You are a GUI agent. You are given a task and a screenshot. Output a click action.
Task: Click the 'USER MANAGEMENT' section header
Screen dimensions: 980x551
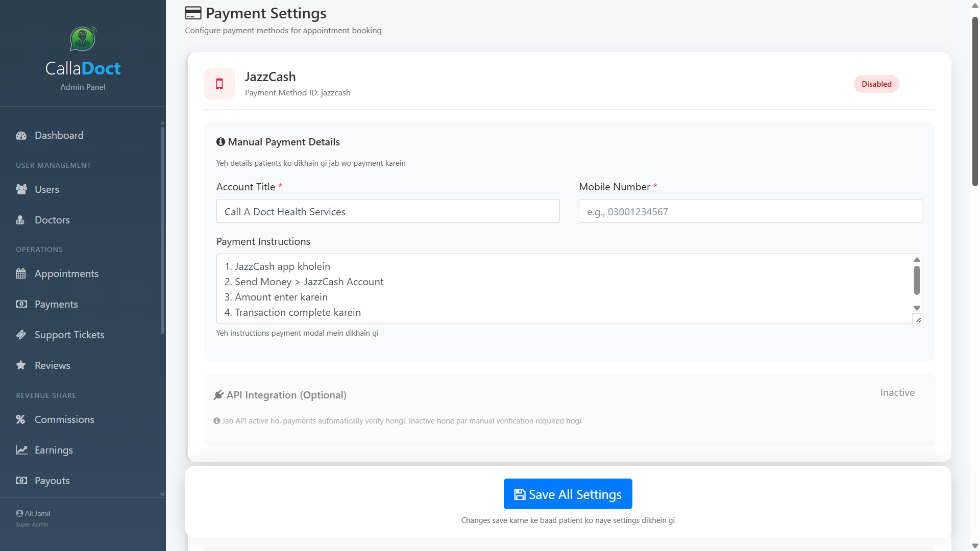53,165
